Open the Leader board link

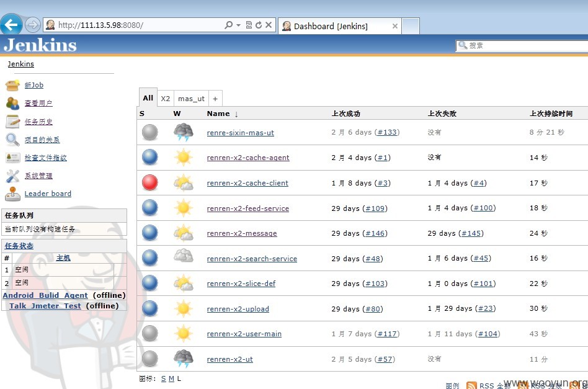click(x=48, y=194)
